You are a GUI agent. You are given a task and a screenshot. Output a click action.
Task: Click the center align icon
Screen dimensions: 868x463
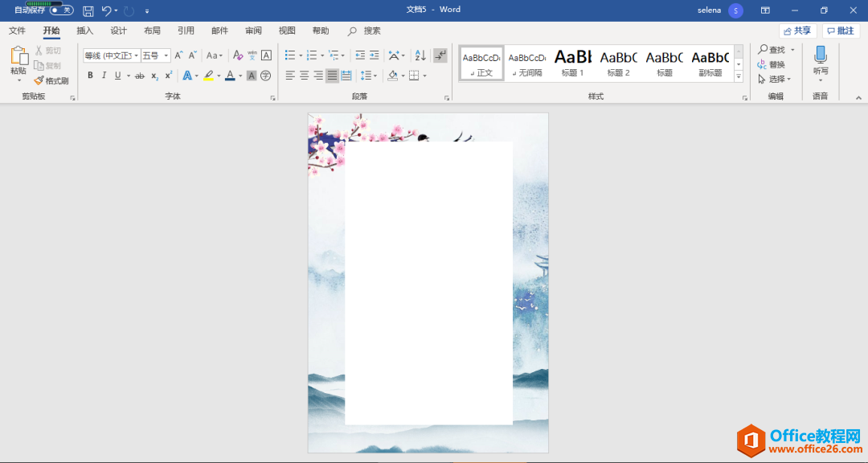[305, 76]
